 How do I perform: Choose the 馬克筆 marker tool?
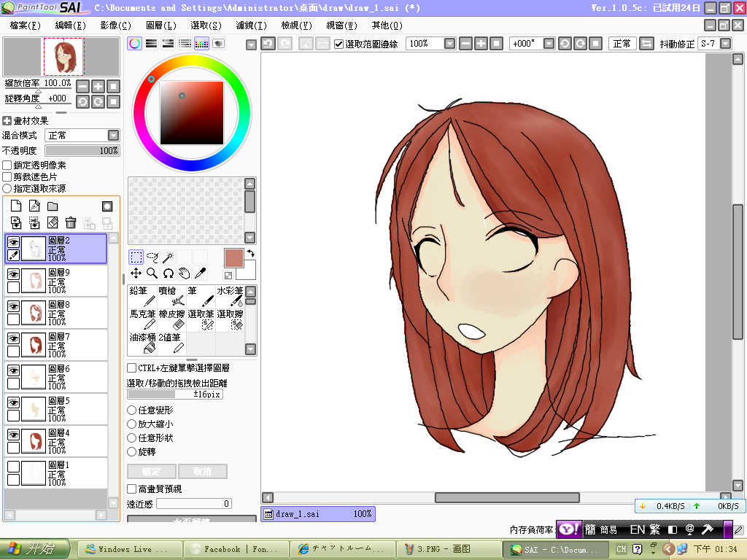coord(142,319)
